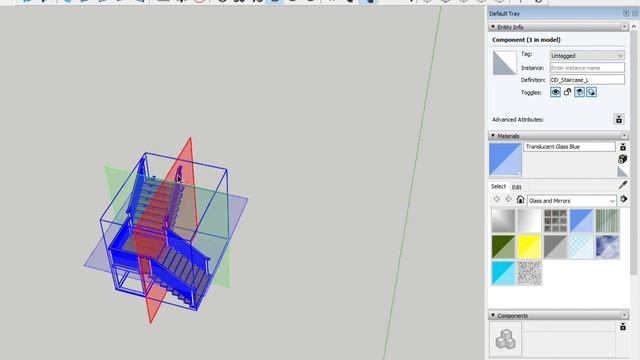Click the current Translucent Glass Blue preview

click(x=505, y=159)
